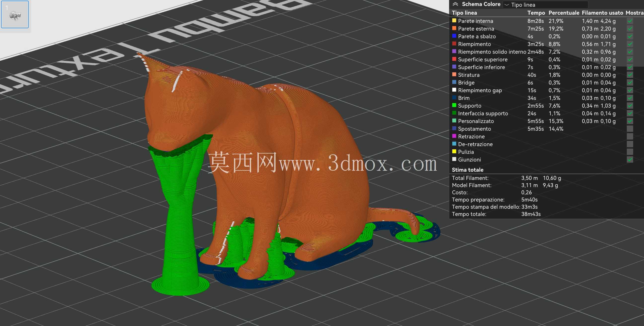Click the magenta Retrazione color swatch
644x326 pixels.
pyautogui.click(x=454, y=136)
